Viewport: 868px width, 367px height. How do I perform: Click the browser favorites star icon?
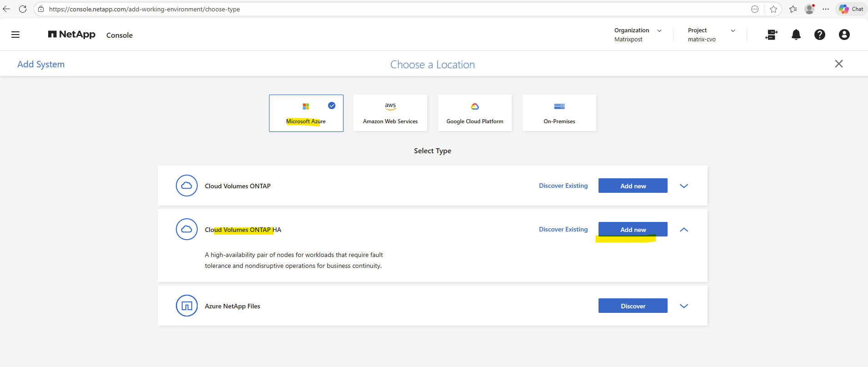point(773,9)
